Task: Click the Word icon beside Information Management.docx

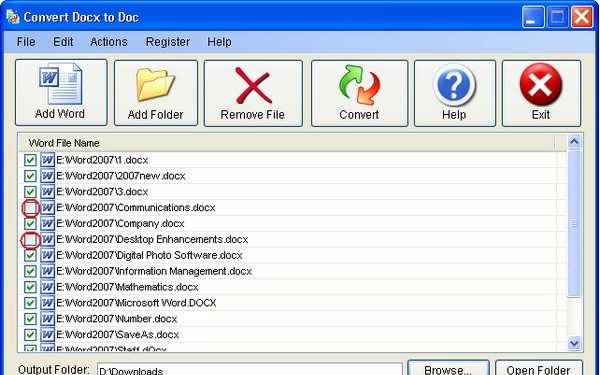Action: point(47,271)
